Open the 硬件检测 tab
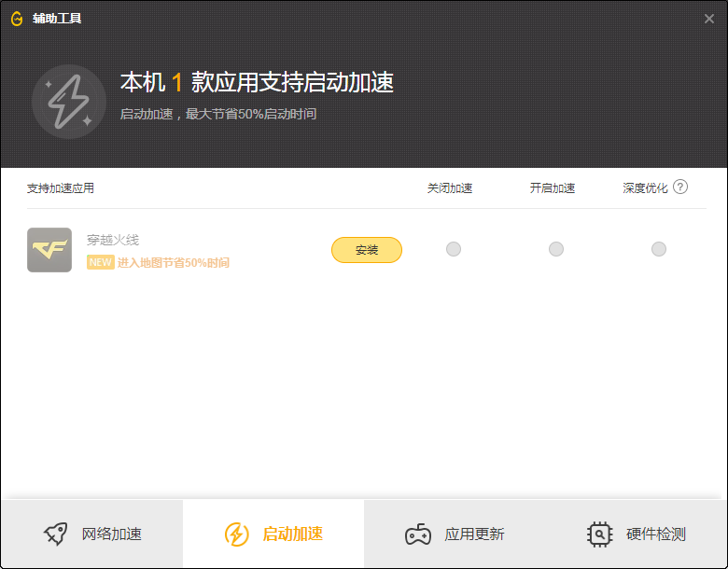This screenshot has height=569, width=728. [x=637, y=534]
